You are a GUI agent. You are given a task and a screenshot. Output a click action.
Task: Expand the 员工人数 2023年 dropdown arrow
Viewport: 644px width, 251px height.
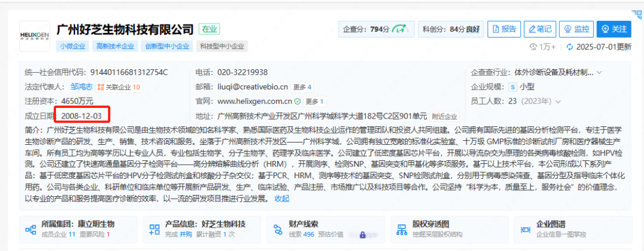point(558,101)
